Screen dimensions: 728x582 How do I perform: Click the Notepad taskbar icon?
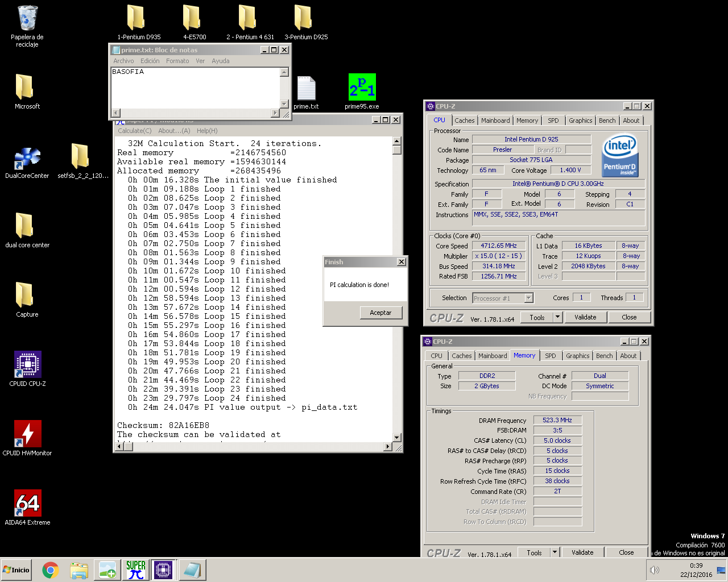click(x=192, y=570)
